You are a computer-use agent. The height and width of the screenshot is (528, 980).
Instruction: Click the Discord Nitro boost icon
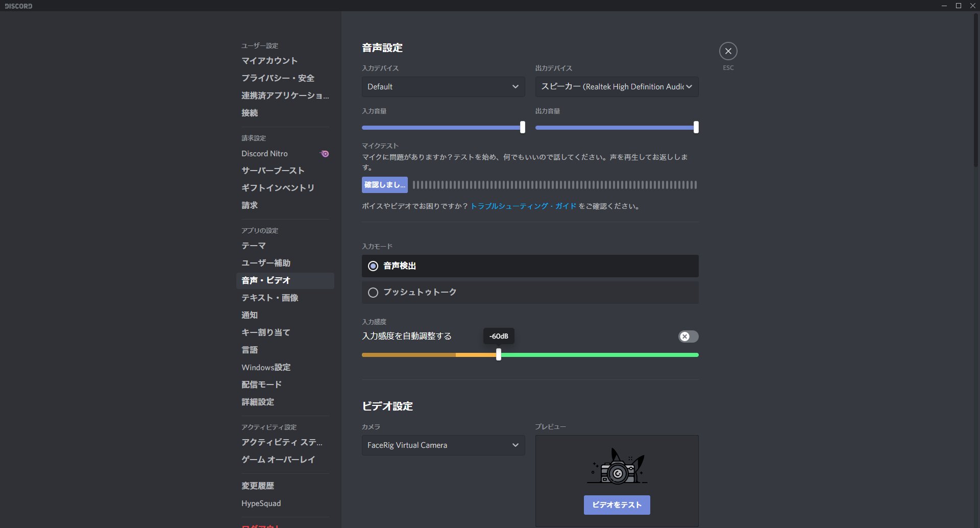click(x=324, y=153)
